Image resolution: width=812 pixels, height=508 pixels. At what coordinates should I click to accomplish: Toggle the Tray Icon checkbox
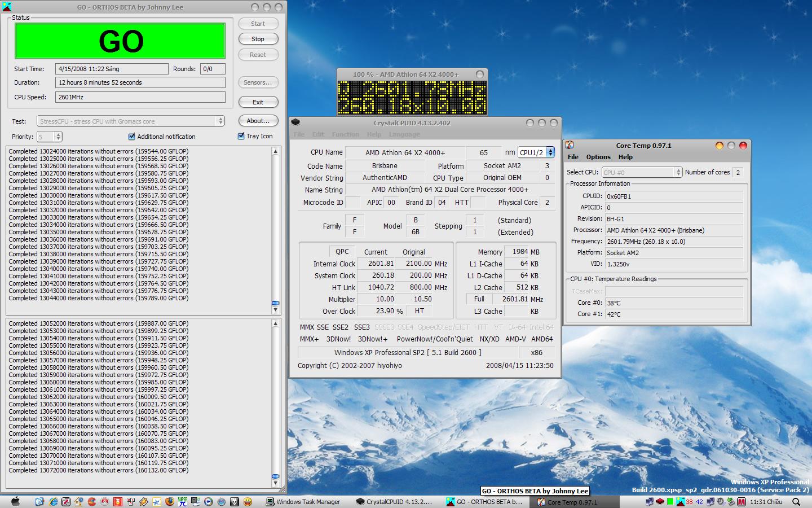click(x=241, y=135)
